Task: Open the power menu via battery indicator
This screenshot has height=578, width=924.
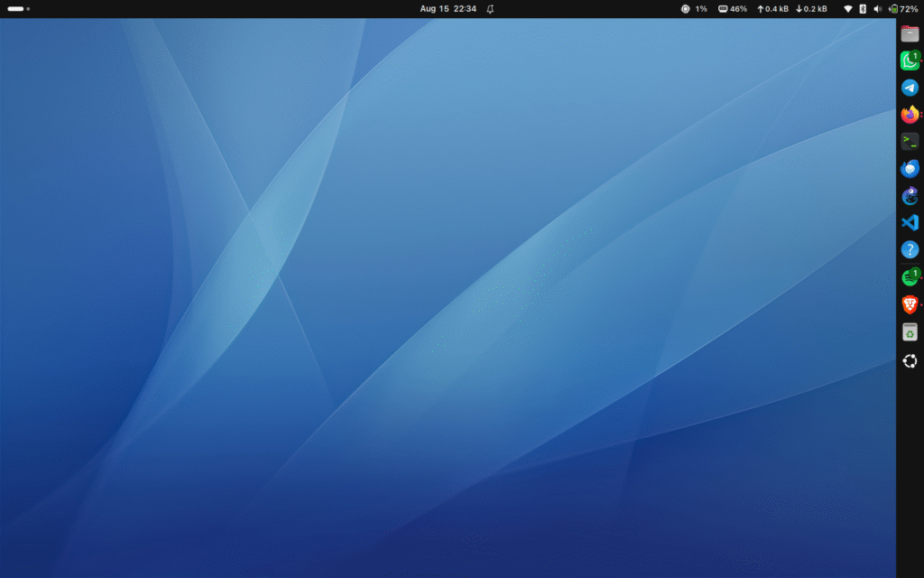Action: 902,9
